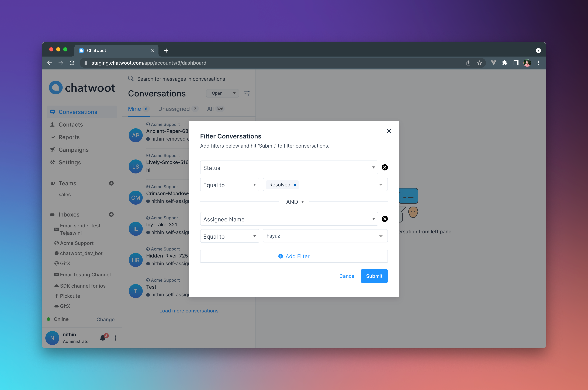Remove the Resolved filter value tag
This screenshot has width=588, height=390.
[295, 184]
